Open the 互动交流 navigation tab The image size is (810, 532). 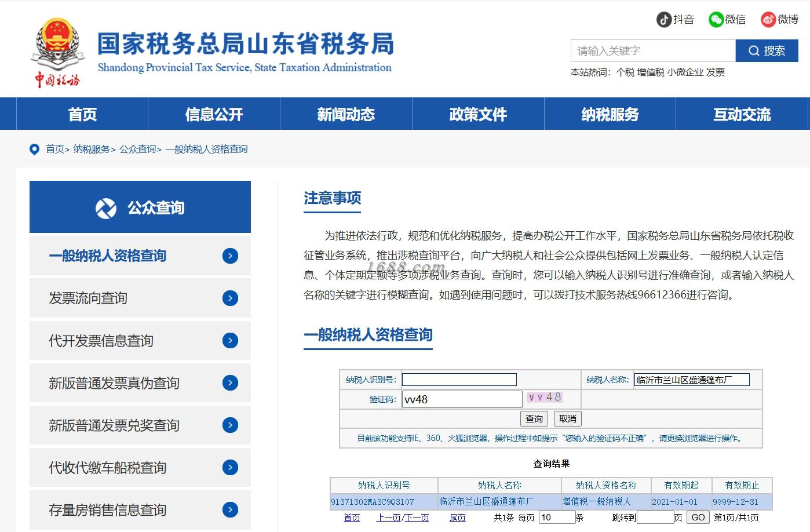click(x=742, y=114)
